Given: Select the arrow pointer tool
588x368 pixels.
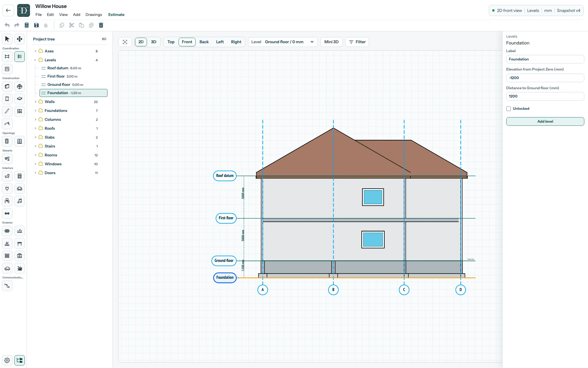Looking at the screenshot, I should pos(7,39).
